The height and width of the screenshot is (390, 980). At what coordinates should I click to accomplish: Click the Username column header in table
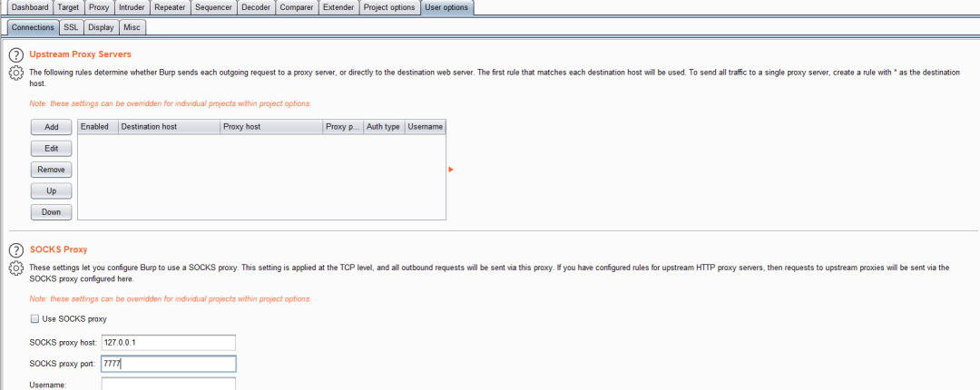(x=425, y=126)
